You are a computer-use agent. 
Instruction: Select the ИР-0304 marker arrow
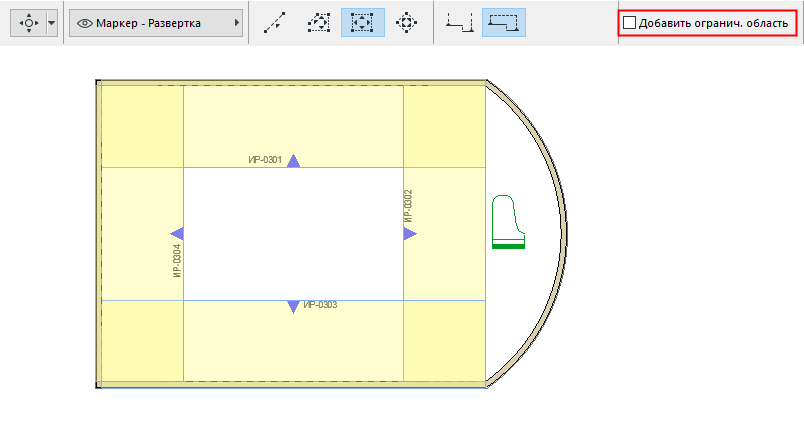[177, 234]
